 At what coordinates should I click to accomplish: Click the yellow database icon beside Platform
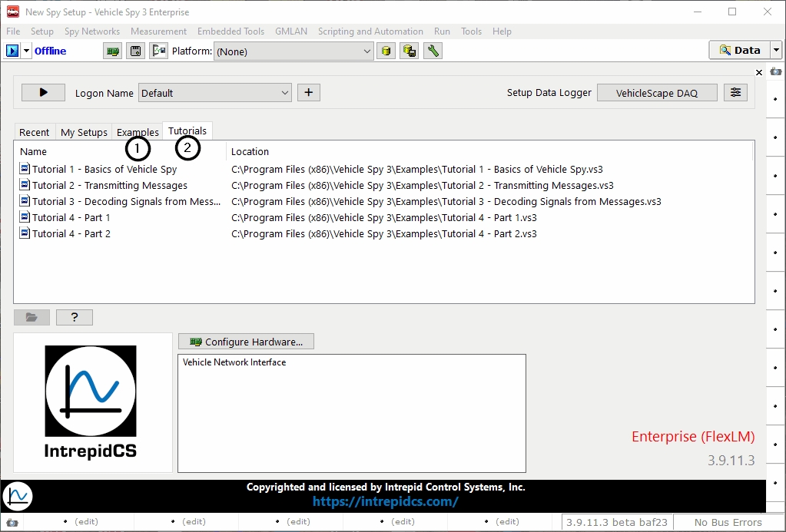click(x=386, y=51)
